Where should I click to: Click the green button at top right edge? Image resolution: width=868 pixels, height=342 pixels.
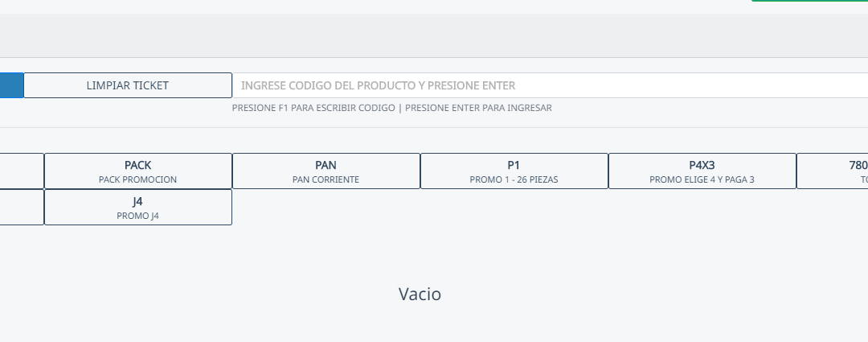pos(809,1)
